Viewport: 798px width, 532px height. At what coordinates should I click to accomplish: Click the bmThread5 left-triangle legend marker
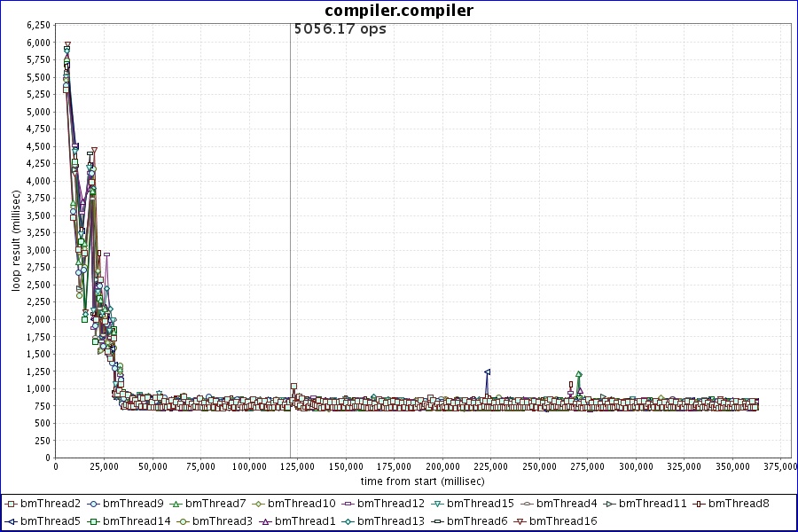[x=12, y=520]
